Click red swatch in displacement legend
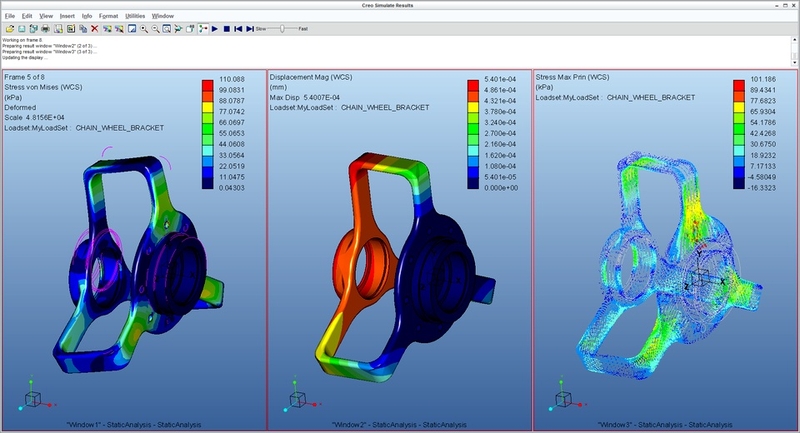 [473, 85]
